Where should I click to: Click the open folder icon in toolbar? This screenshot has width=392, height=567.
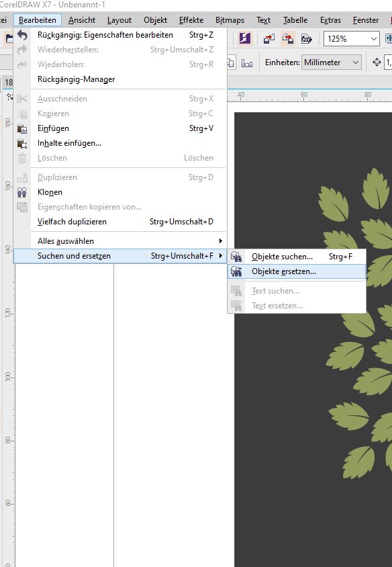coord(8,38)
